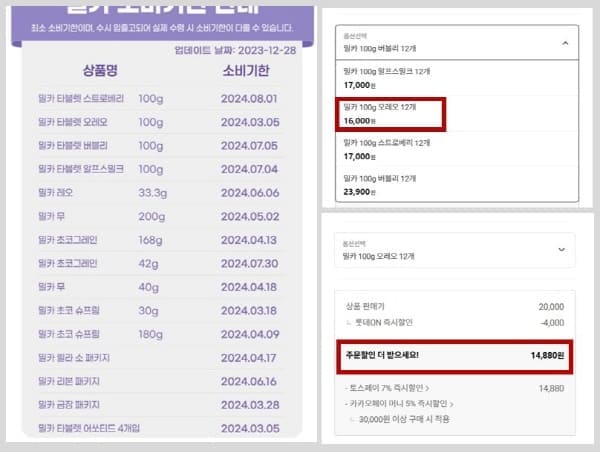Choose the 23,900원 버블리 12개 list option
This screenshot has width=600, height=452.
457,184
